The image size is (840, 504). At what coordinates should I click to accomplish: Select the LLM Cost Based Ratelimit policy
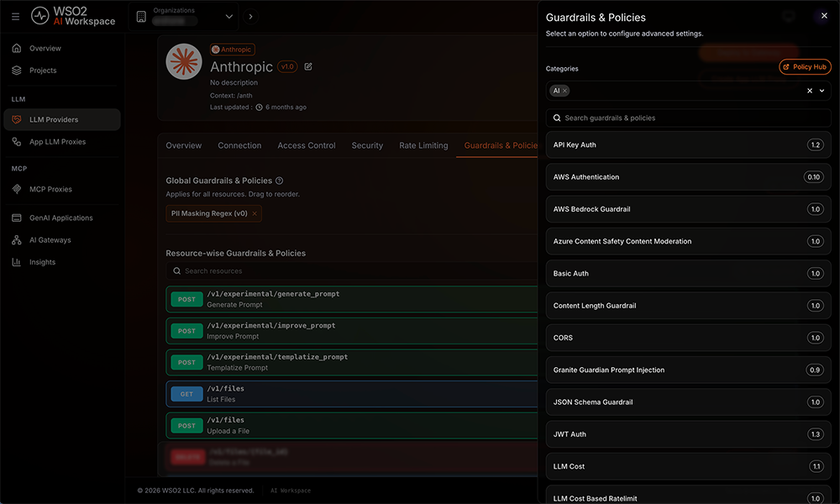click(x=689, y=495)
